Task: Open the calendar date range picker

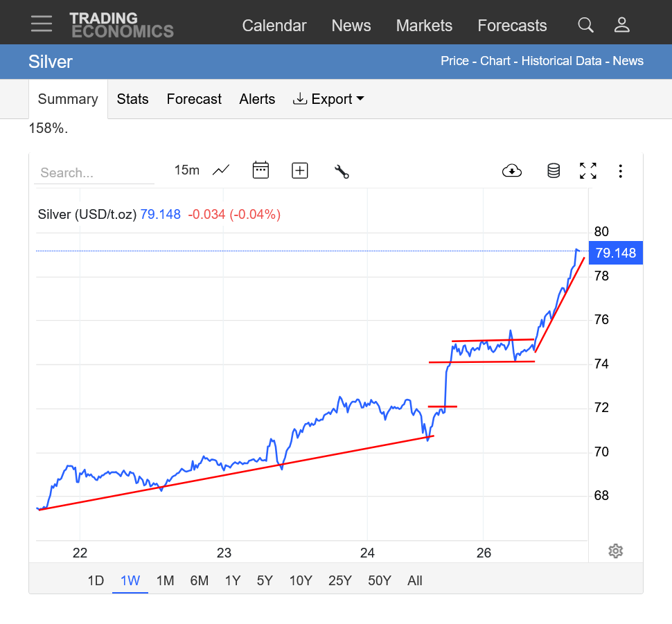Action: pyautogui.click(x=260, y=170)
